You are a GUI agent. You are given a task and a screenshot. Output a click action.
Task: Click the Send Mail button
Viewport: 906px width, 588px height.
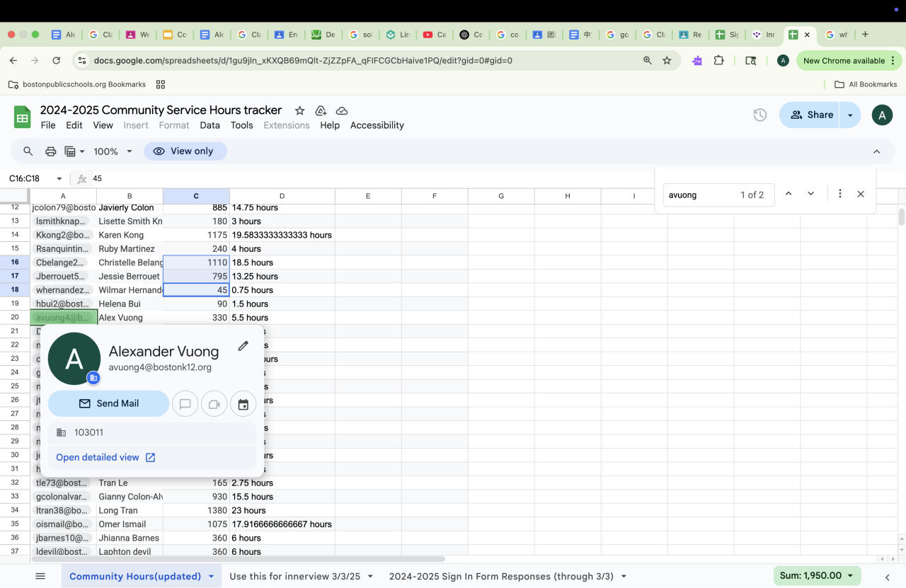pyautogui.click(x=108, y=403)
